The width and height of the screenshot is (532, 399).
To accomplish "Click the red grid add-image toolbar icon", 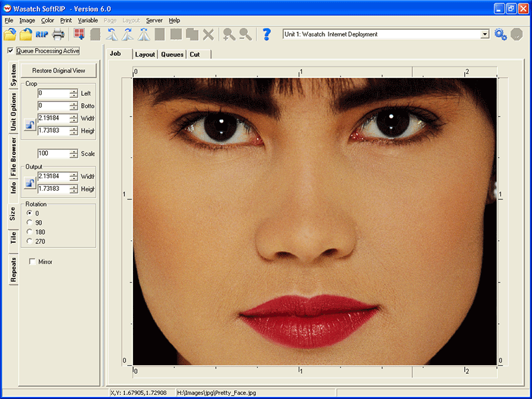I will [80, 34].
